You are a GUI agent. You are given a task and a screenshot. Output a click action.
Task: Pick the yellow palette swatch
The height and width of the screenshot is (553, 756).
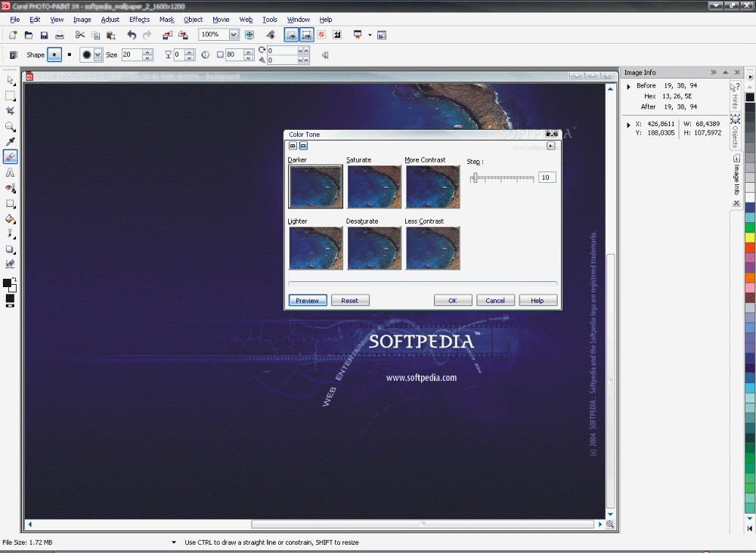(750, 237)
